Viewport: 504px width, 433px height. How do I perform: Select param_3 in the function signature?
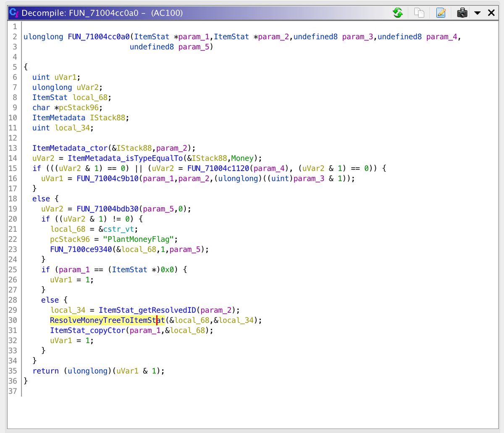click(x=357, y=37)
